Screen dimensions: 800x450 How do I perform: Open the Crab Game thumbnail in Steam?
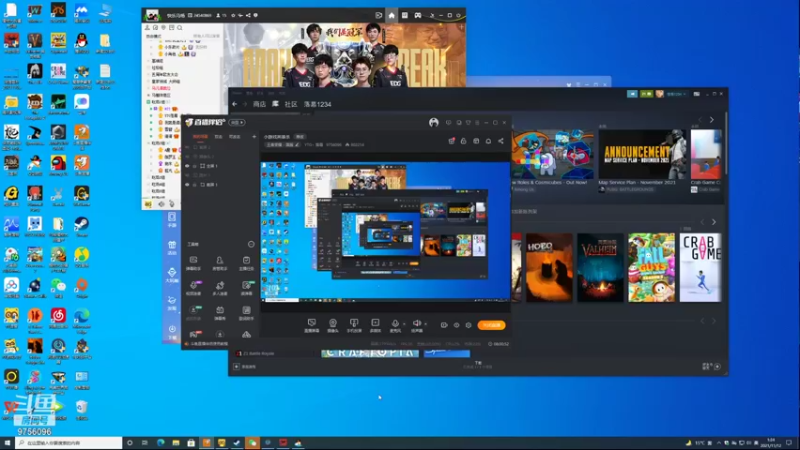701,267
